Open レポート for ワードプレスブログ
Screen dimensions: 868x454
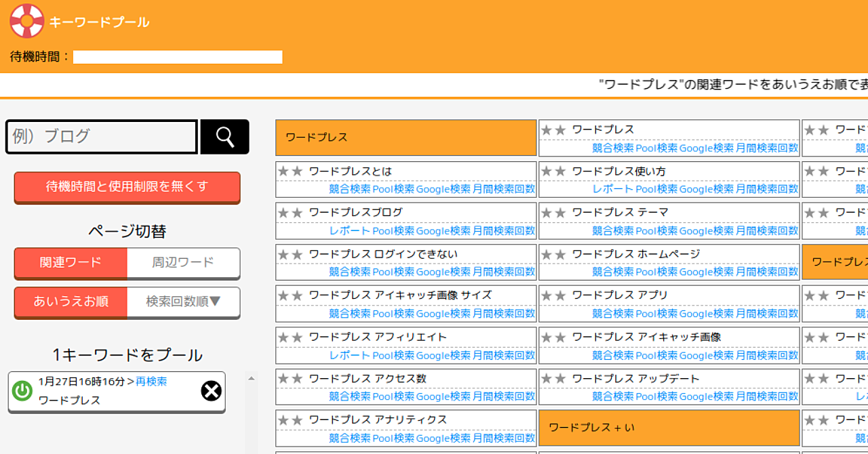(x=350, y=231)
